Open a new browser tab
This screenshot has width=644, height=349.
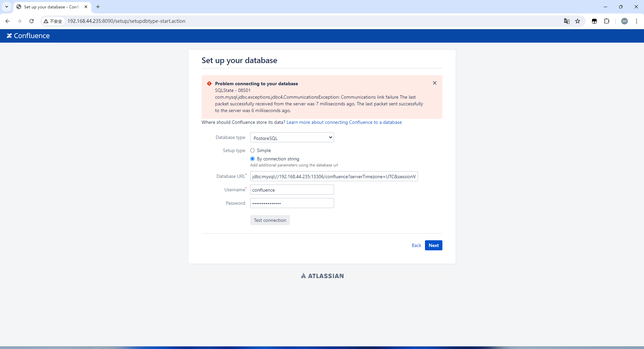pyautogui.click(x=98, y=7)
